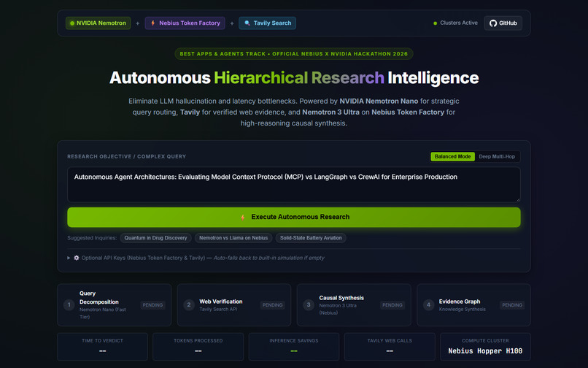The height and width of the screenshot is (368, 588).
Task: Click the Autonomous Hierarchical Research Intelligence heading
Action: (x=293, y=77)
